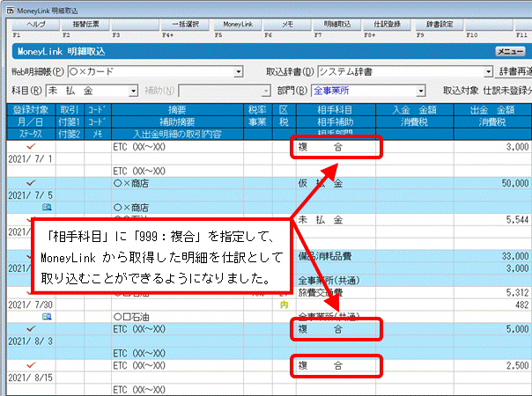Click the 一括選択 (F4) function button
The width and height of the screenshot is (532, 396).
(185, 25)
